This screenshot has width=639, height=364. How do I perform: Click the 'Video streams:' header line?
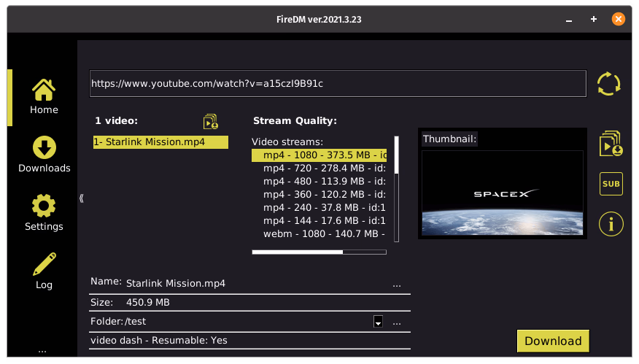tap(287, 142)
